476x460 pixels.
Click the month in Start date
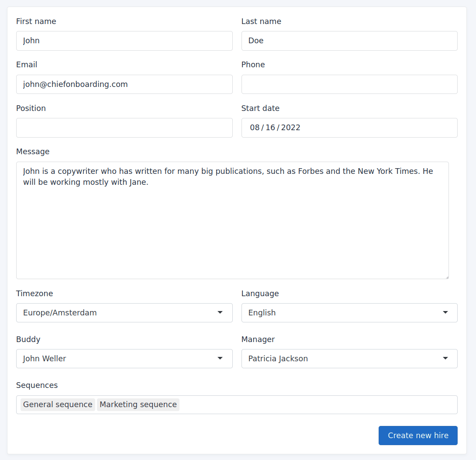[255, 128]
